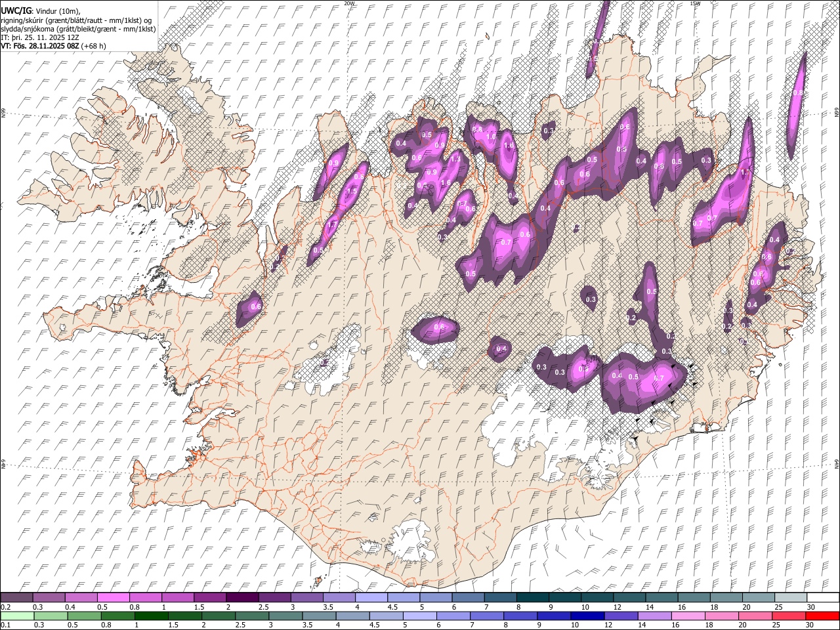Click the 'VT: Fös. 28.11.2025 08Z' valid time line

pyautogui.click(x=41, y=46)
